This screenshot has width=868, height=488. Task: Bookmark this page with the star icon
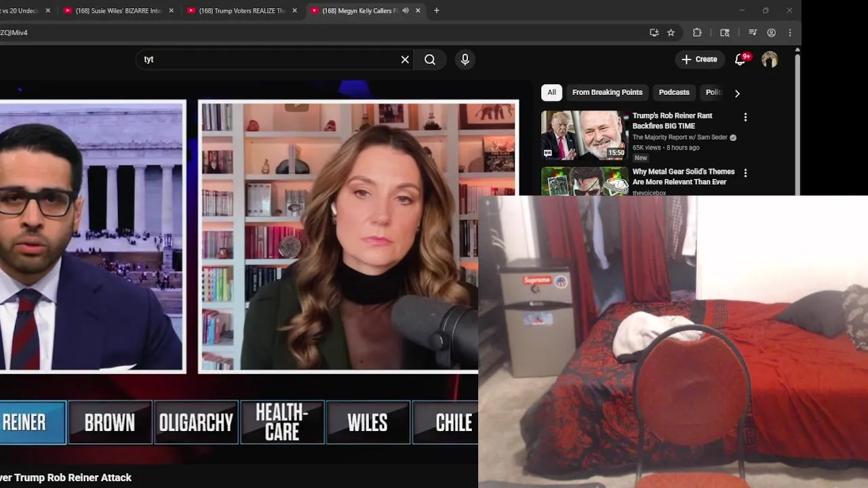(671, 33)
